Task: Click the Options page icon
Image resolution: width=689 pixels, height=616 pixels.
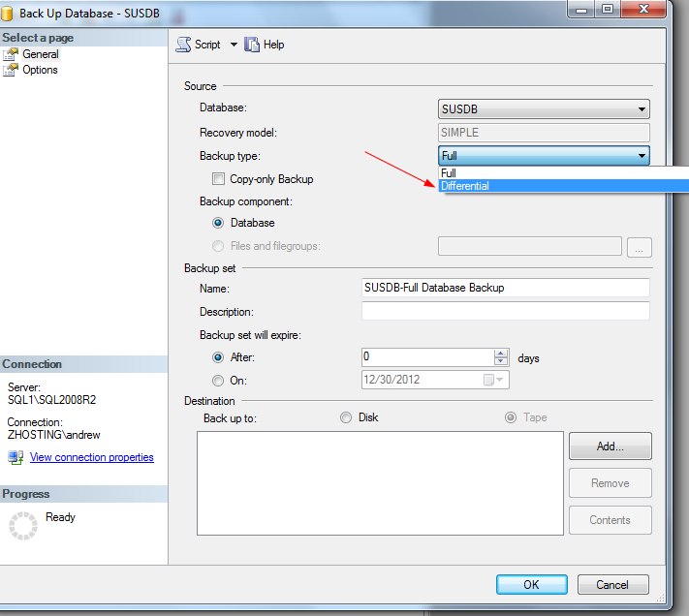Action: click(11, 70)
